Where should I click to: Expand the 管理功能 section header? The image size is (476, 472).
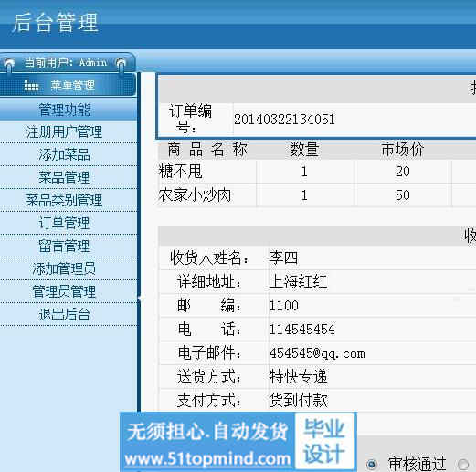(x=69, y=110)
